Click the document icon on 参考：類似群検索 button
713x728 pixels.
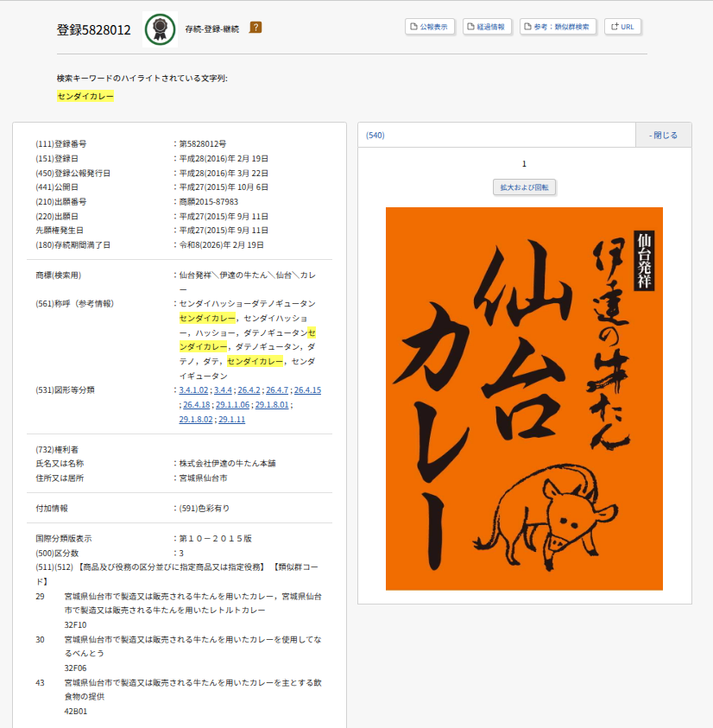tap(527, 27)
